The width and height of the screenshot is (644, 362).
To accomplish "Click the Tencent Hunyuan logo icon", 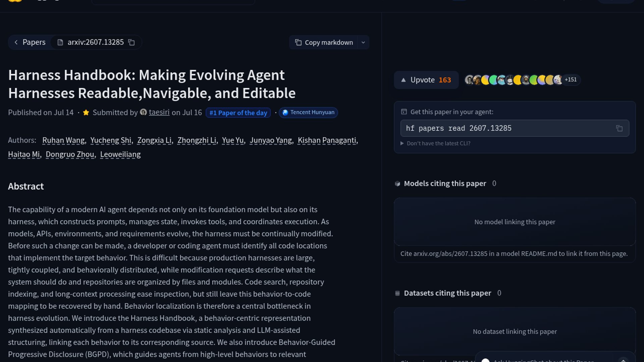I will (x=285, y=113).
